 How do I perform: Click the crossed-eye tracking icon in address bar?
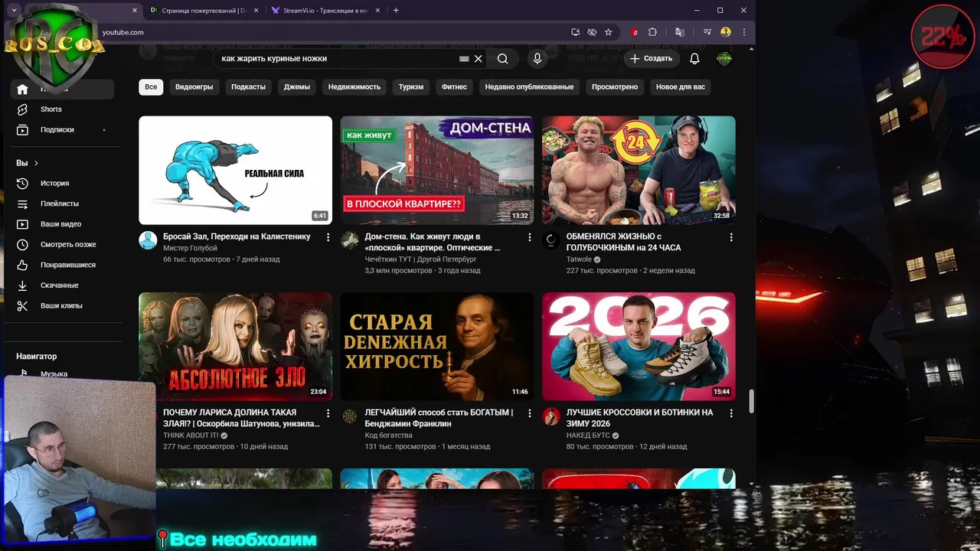coord(592,32)
